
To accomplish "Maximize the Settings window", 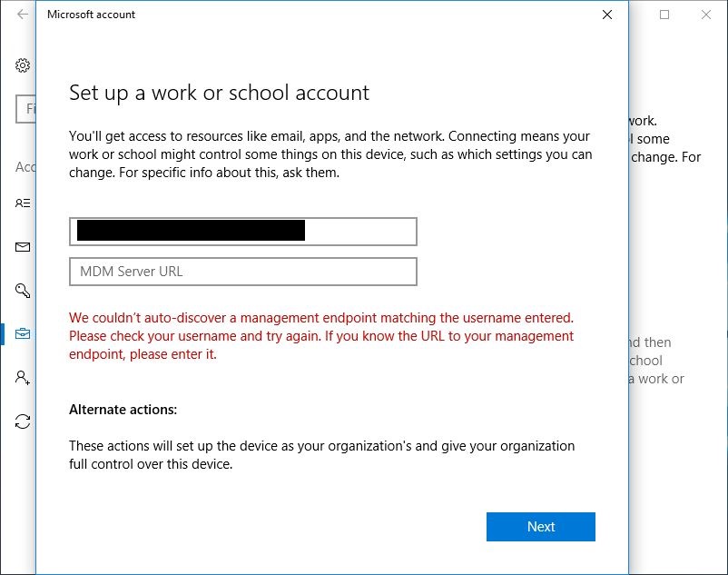I will click(663, 15).
